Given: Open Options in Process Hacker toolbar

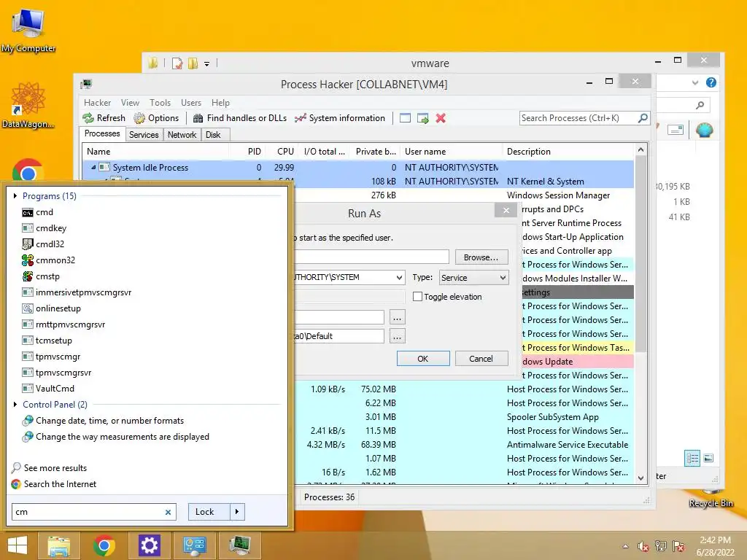Looking at the screenshot, I should tap(156, 118).
